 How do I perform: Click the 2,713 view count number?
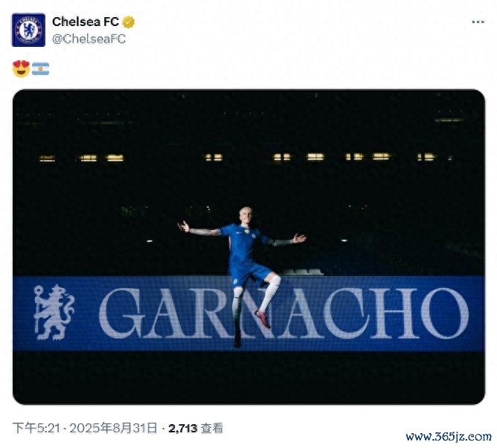(183, 429)
